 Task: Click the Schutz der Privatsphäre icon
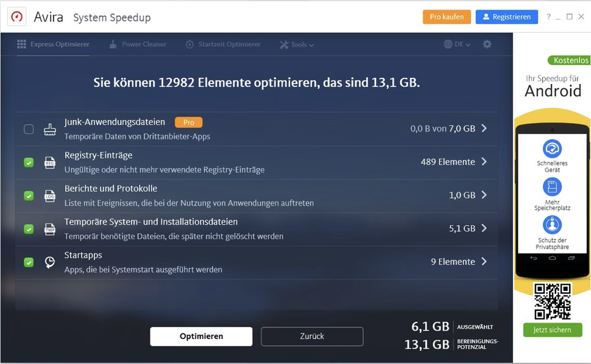(x=552, y=225)
